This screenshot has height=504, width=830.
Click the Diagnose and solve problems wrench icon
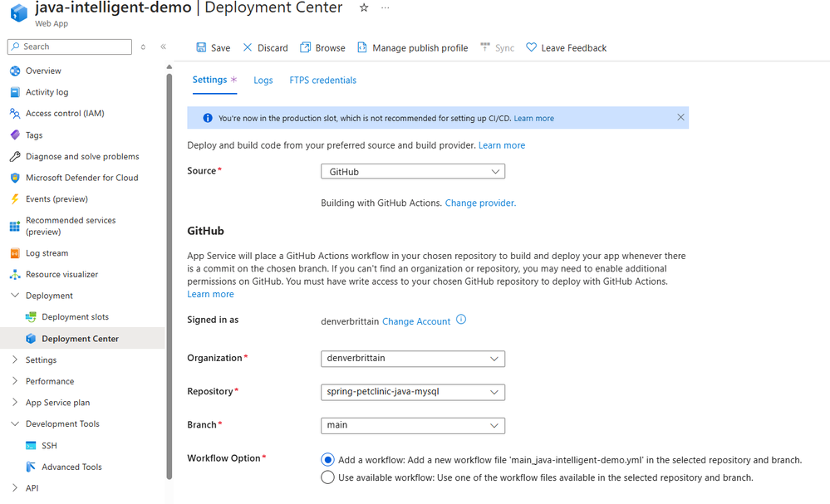15,157
